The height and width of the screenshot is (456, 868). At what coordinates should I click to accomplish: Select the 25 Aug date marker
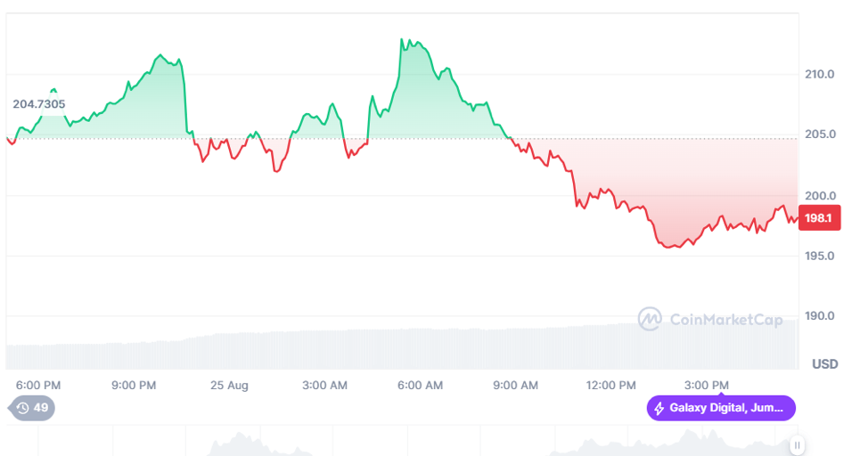pyautogui.click(x=229, y=386)
